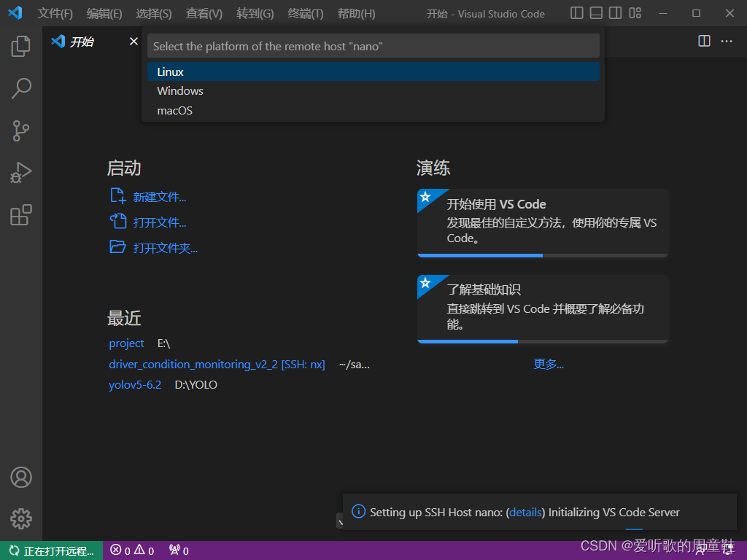Open the Run and Debug view
Image resolution: width=747 pixels, height=560 pixels.
[x=21, y=173]
